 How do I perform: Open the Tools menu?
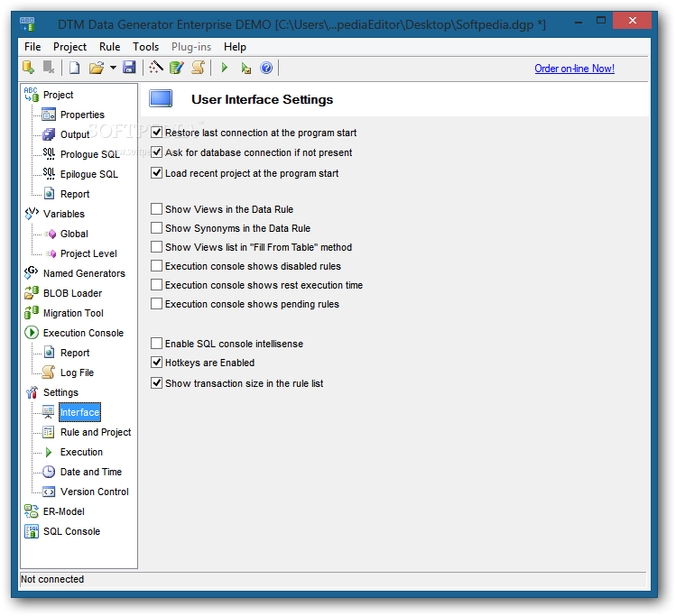pyautogui.click(x=145, y=47)
